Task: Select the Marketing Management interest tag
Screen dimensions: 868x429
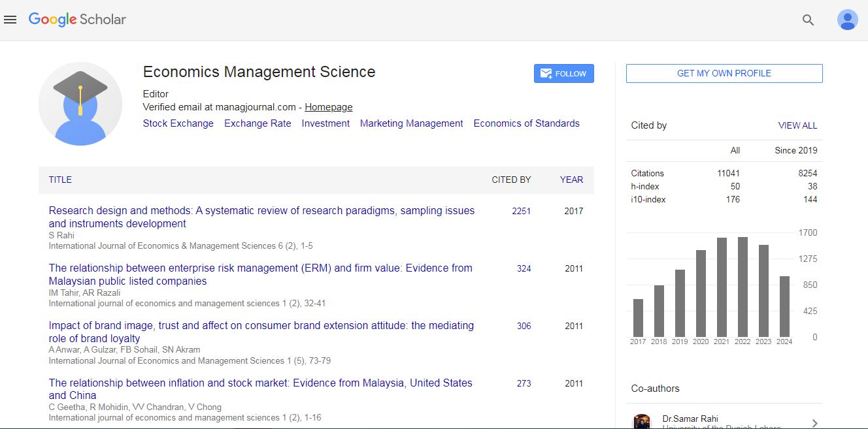Action: tap(411, 123)
